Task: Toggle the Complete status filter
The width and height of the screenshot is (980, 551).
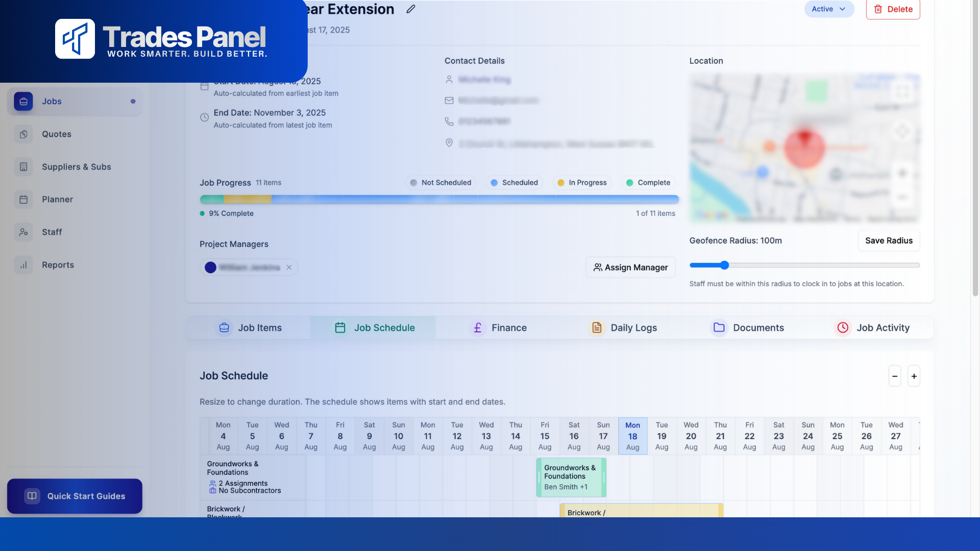Action: coord(648,183)
